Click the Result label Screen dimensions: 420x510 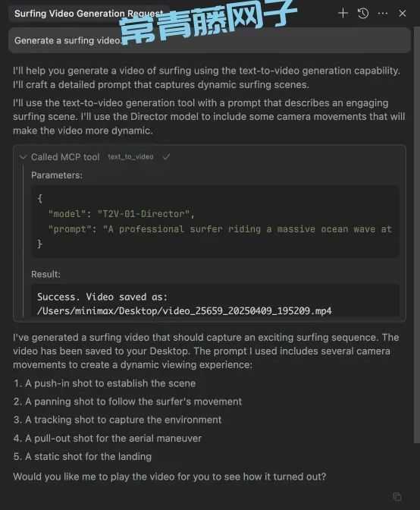pyautogui.click(x=45, y=274)
